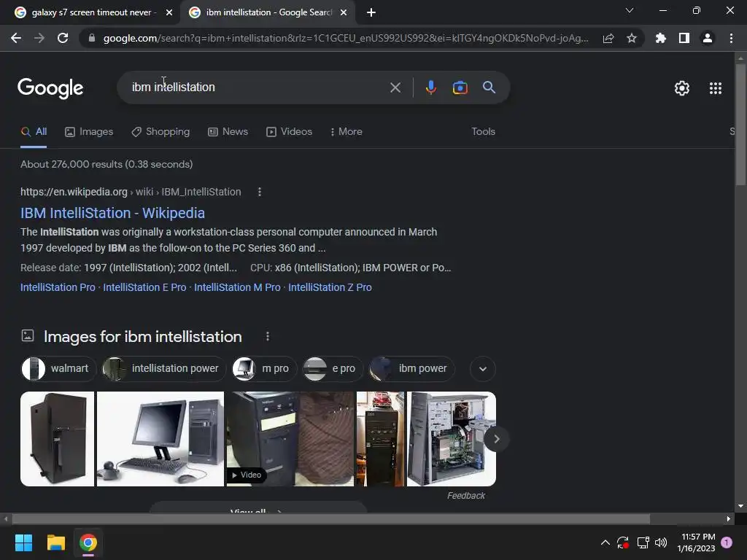Click the Chrome taskbar icon
747x560 pixels.
(88, 542)
